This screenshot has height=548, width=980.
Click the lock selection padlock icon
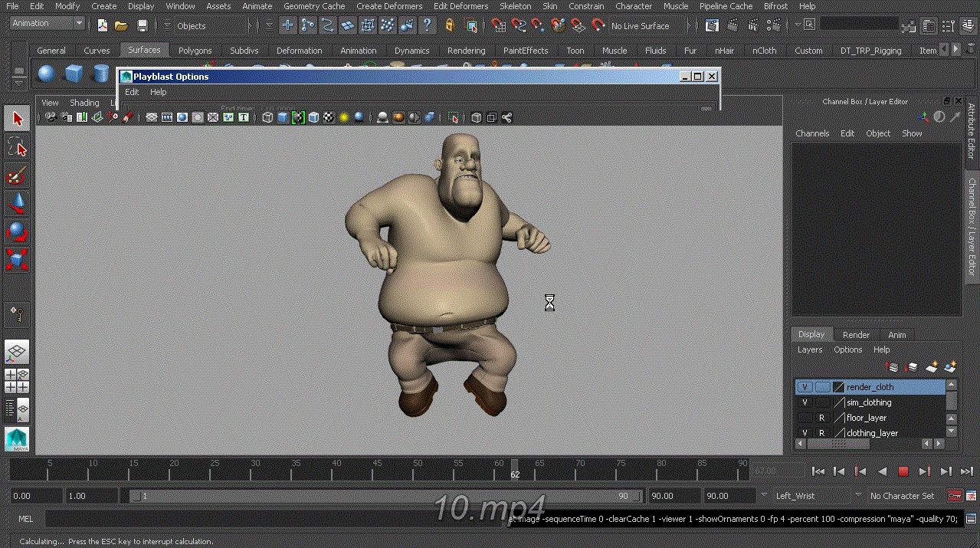(450, 25)
